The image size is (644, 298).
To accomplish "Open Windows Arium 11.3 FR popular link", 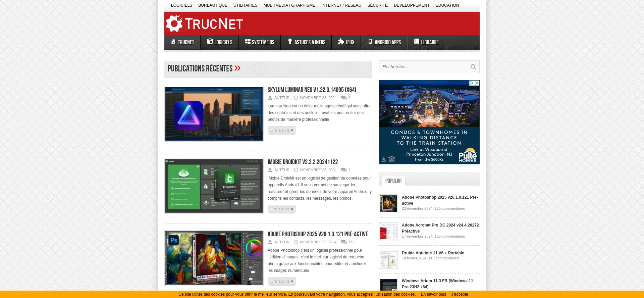I will (x=437, y=284).
